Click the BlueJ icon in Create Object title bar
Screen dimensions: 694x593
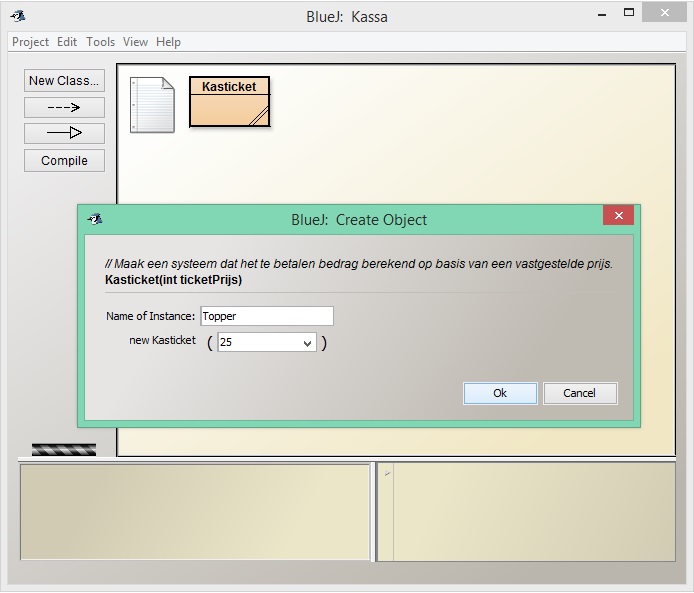[95, 219]
